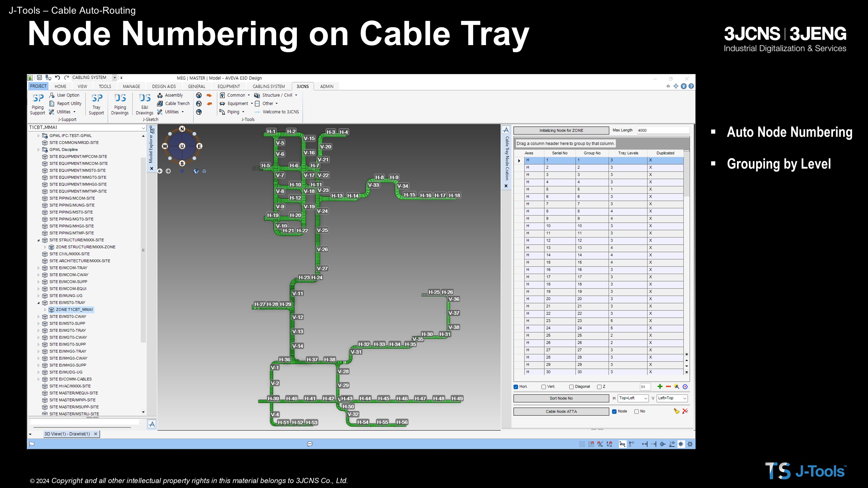This screenshot has height=488, width=868.
Task: Collapse SITE EI/MST0-TRAY tree node
Action: pyautogui.click(x=38, y=303)
